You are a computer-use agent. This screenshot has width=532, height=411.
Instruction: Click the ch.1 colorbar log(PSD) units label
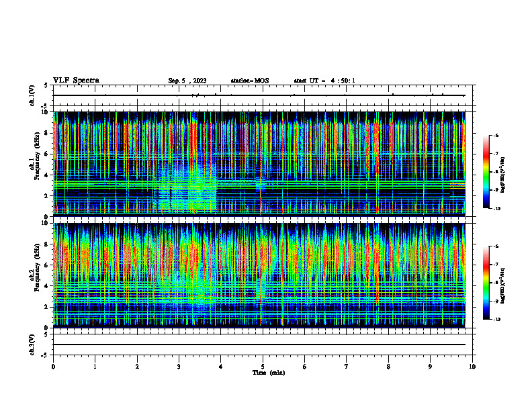pyautogui.click(x=503, y=175)
